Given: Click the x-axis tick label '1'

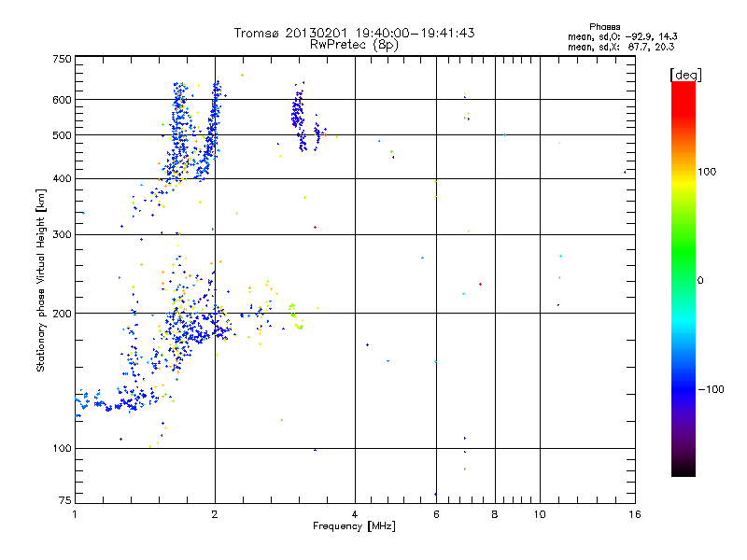Looking at the screenshot, I should point(75,514).
